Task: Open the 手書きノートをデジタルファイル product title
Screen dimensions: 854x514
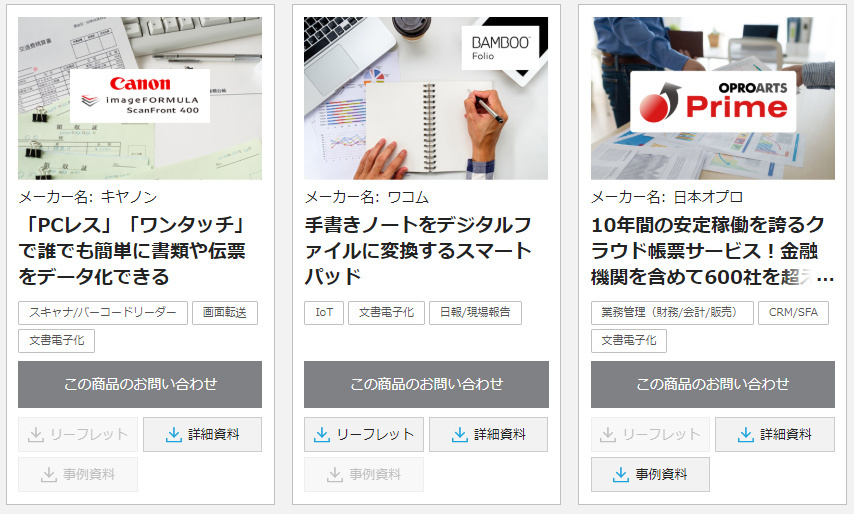Action: 418,251
